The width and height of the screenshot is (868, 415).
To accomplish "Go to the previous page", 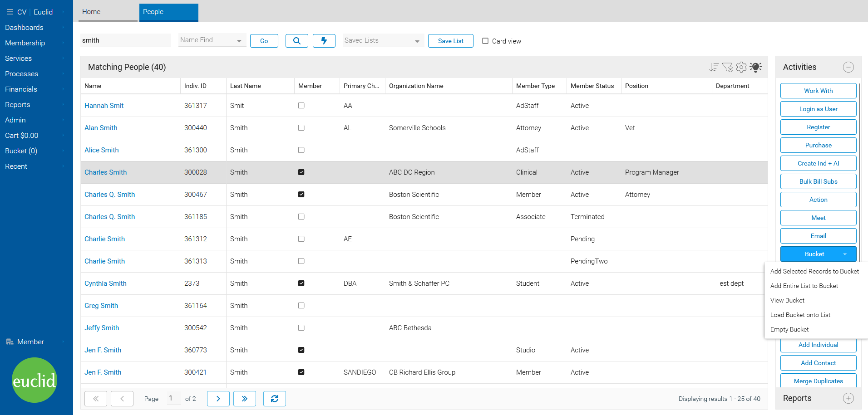I will (x=122, y=399).
